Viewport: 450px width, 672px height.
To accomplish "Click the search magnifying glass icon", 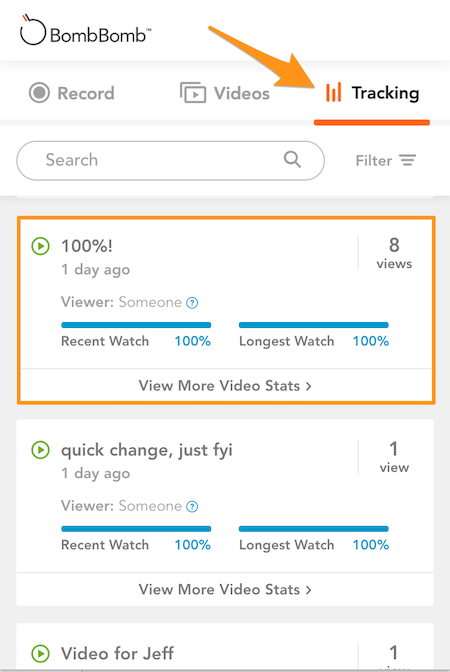I will [292, 159].
